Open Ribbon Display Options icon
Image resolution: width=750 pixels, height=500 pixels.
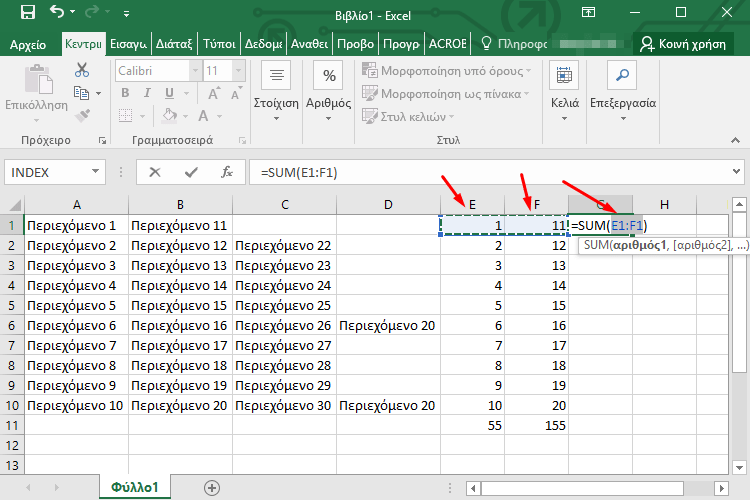coord(588,12)
